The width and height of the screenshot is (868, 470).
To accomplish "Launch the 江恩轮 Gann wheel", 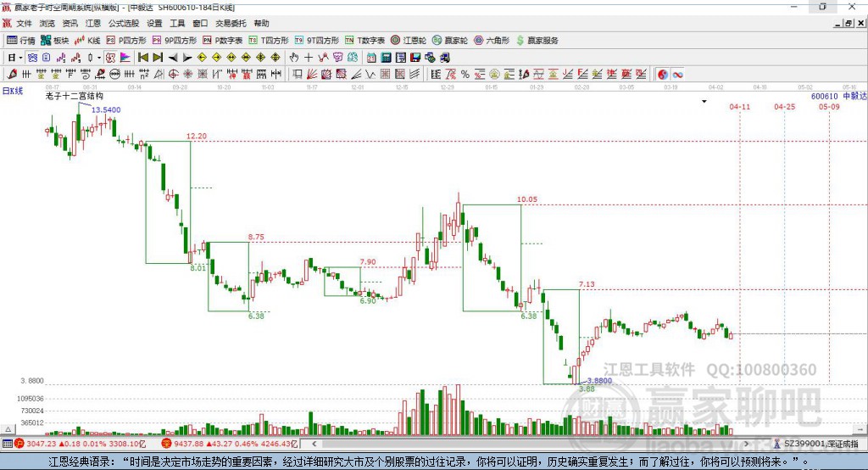I will pos(409,41).
